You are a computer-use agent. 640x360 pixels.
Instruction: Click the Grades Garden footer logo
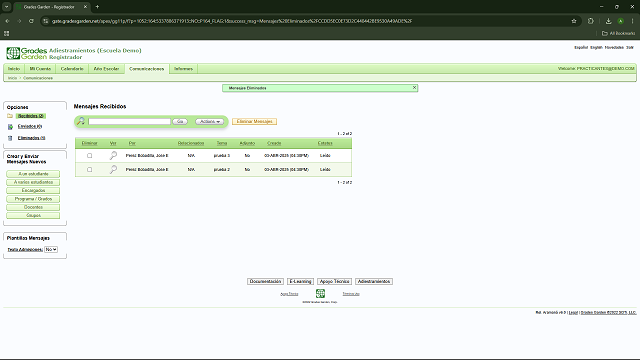point(320,293)
